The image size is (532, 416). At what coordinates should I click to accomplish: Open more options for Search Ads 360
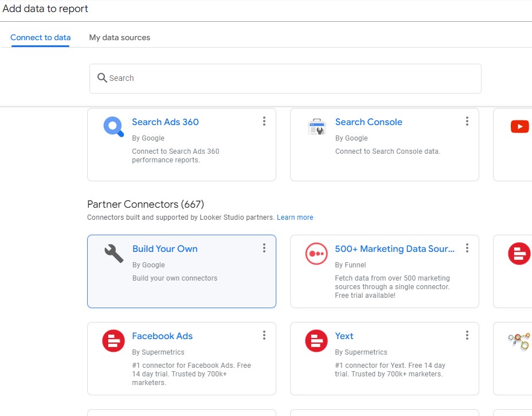click(x=264, y=121)
